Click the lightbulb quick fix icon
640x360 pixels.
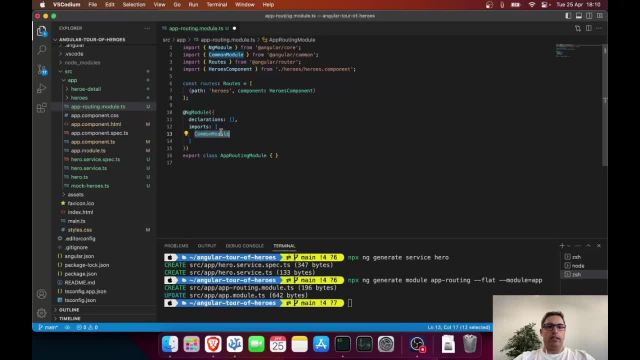point(186,133)
